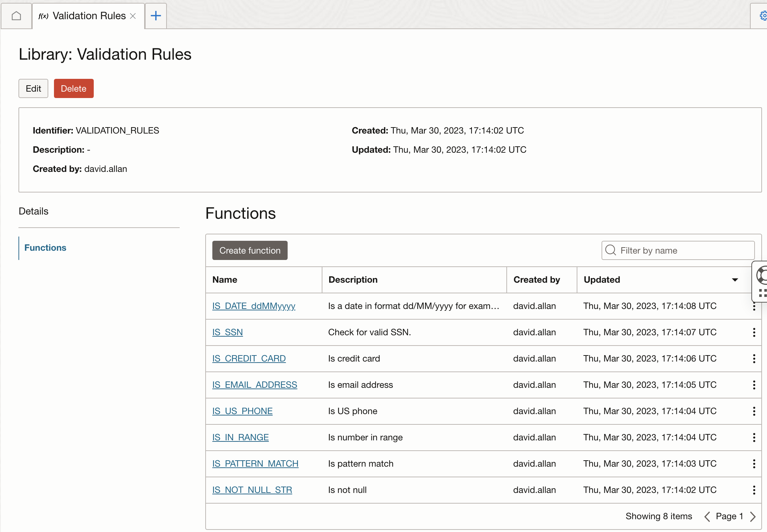Open a new tab with plus icon

pos(156,16)
